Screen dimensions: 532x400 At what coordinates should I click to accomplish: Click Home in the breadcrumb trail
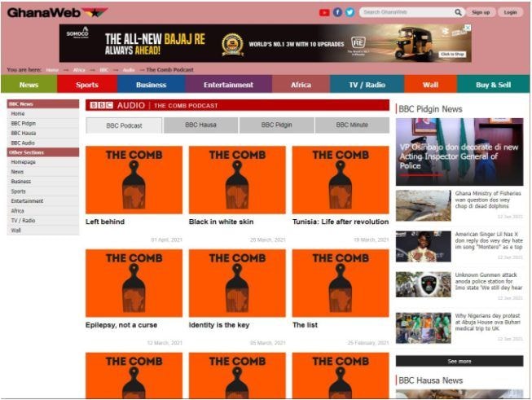click(x=52, y=70)
